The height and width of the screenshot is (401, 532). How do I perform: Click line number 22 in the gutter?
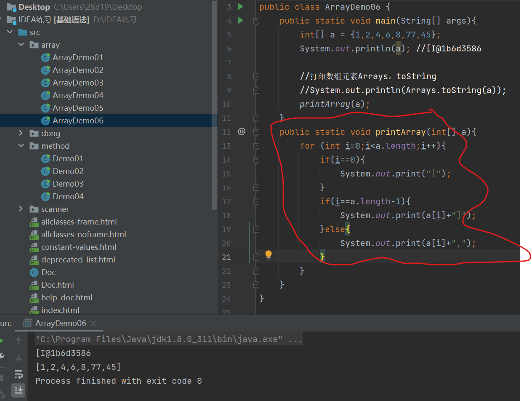(226, 271)
